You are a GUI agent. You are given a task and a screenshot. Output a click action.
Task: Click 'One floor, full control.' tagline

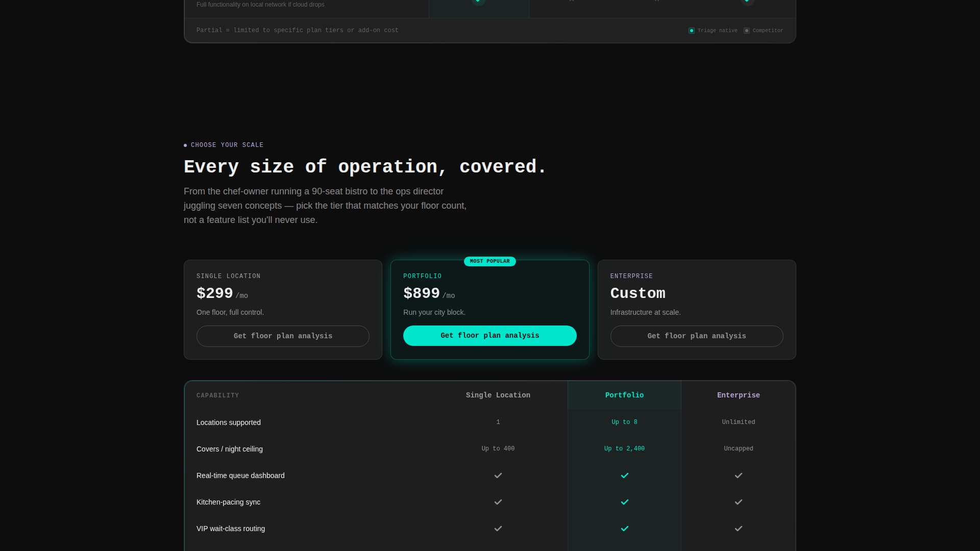(230, 312)
